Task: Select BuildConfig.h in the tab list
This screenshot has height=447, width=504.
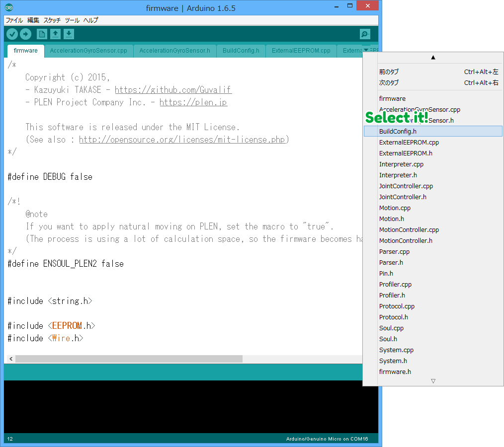Action: click(x=433, y=131)
